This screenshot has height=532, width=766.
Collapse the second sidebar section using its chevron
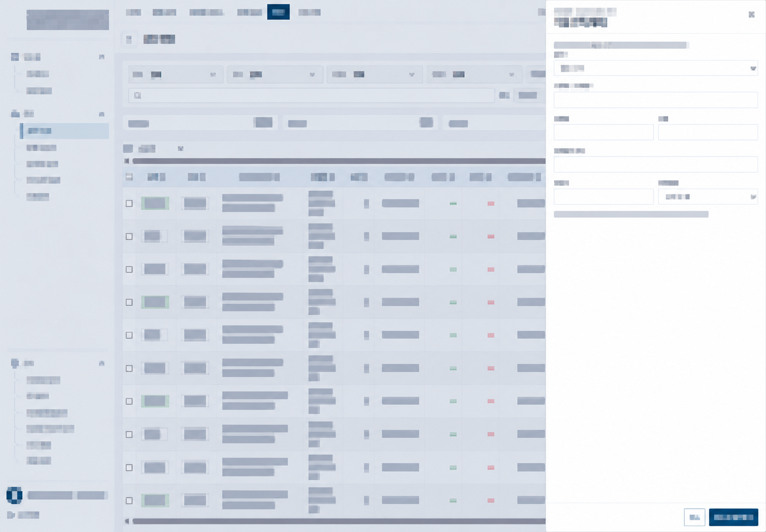pos(102,114)
